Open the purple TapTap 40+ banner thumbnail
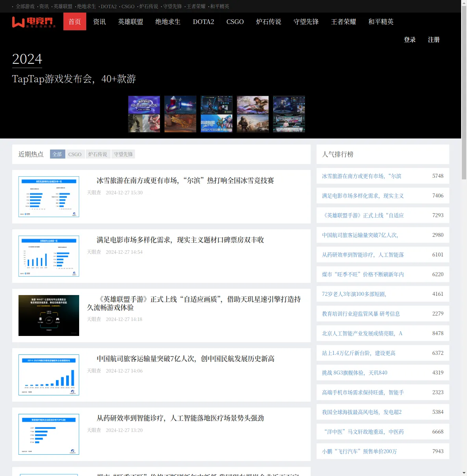Viewport: 467px width, 476px height. coord(144,105)
